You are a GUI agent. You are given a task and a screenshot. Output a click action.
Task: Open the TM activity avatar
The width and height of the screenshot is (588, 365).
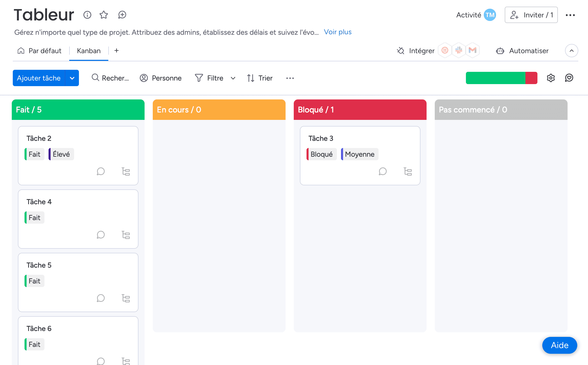tap(490, 15)
